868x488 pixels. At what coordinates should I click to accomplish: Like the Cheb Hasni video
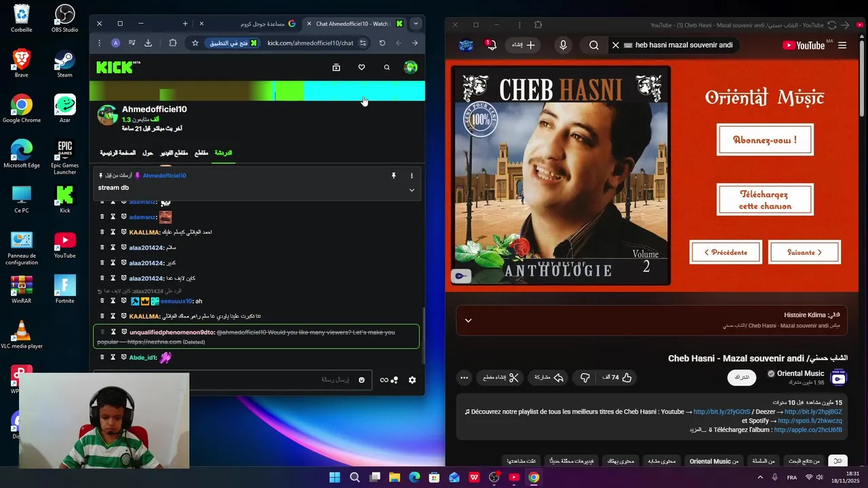[x=618, y=378]
